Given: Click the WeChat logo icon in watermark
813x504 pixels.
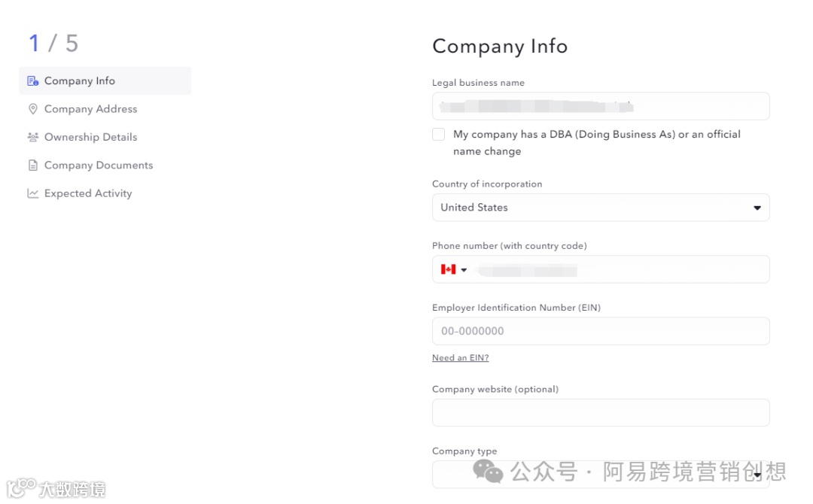Looking at the screenshot, I should [x=488, y=472].
